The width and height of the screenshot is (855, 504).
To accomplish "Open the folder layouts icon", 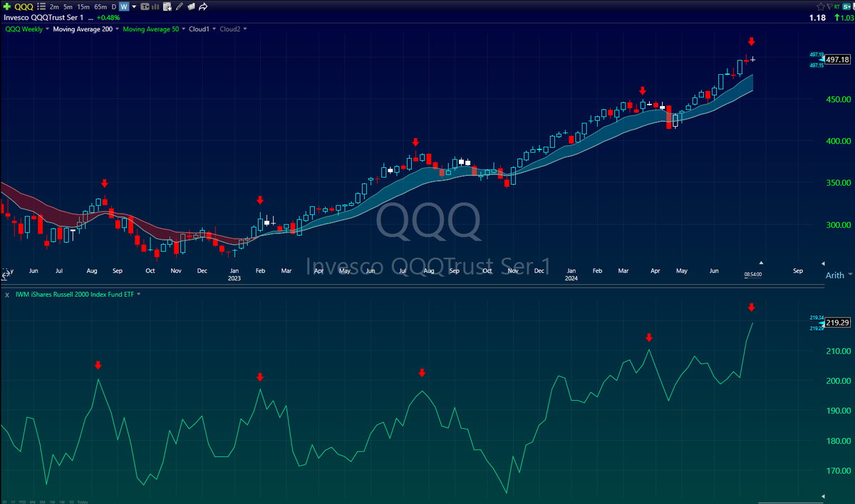I will [x=191, y=6].
